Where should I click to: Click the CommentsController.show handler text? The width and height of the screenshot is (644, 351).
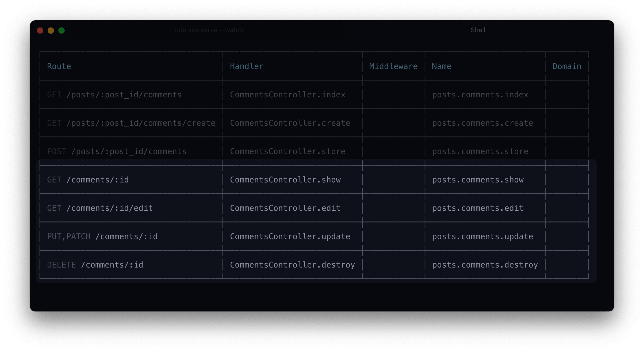pos(285,180)
